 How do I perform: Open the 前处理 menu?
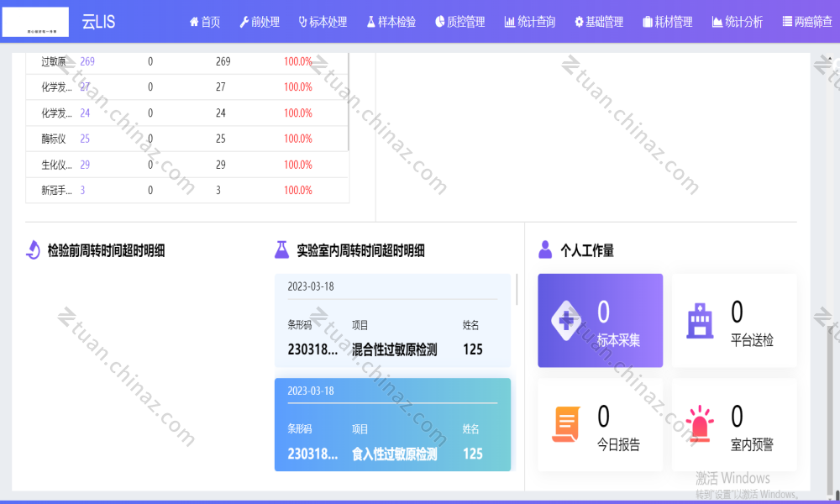(x=260, y=22)
